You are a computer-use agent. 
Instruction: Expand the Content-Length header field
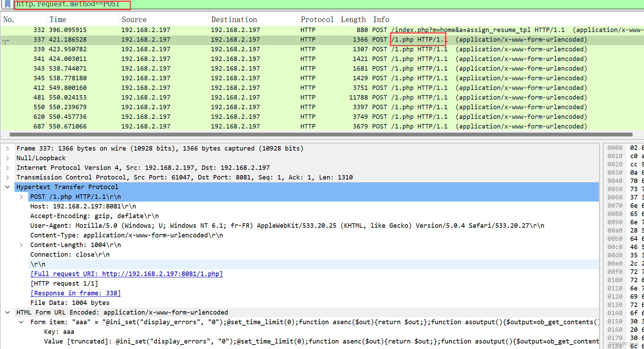(x=21, y=245)
